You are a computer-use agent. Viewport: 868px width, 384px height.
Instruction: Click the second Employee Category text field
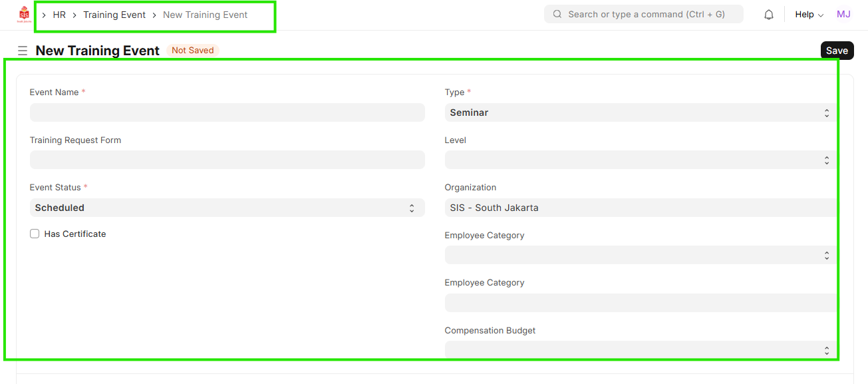639,303
